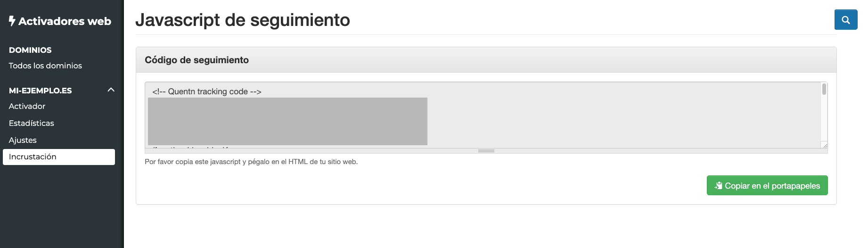Viewport: 868px width, 248px height.
Task: Collapse the MI-EJEMPLO.ES section chevron
Action: (111, 90)
